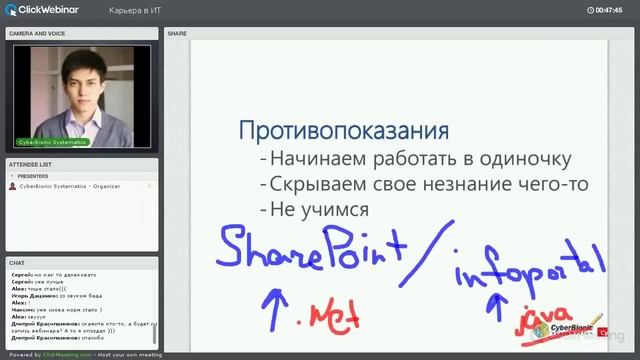Select the CAMERA AND VOICE panel header
The image size is (640, 360).
82,33
